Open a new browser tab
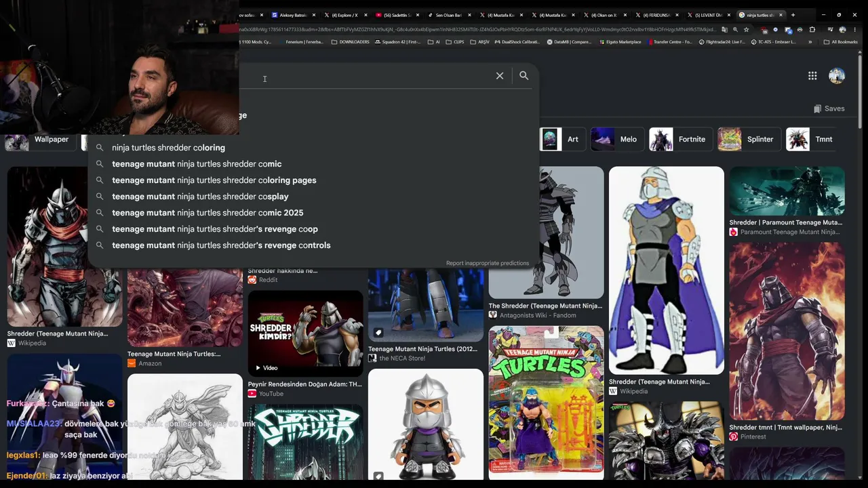The width and height of the screenshot is (868, 488). click(793, 15)
